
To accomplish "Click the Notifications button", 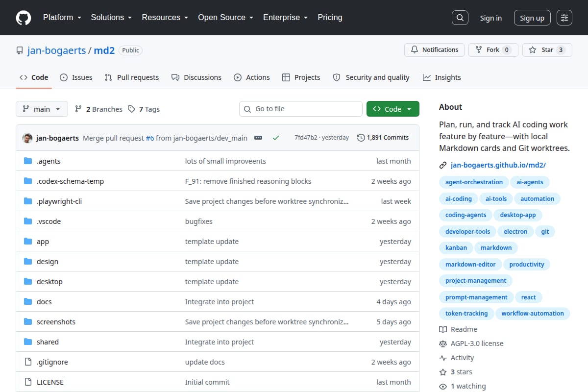I will (434, 49).
